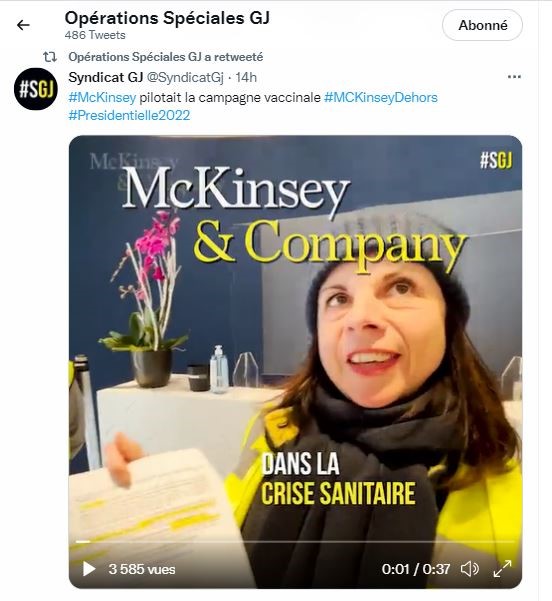
Task: Open the #Presidentielle2022 hashtag
Action: tap(129, 115)
